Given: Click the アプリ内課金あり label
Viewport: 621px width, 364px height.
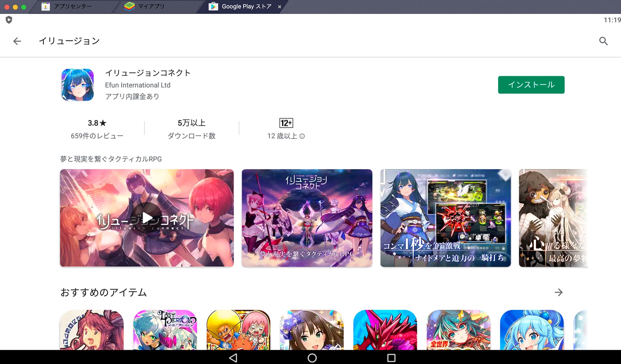Looking at the screenshot, I should pyautogui.click(x=132, y=96).
